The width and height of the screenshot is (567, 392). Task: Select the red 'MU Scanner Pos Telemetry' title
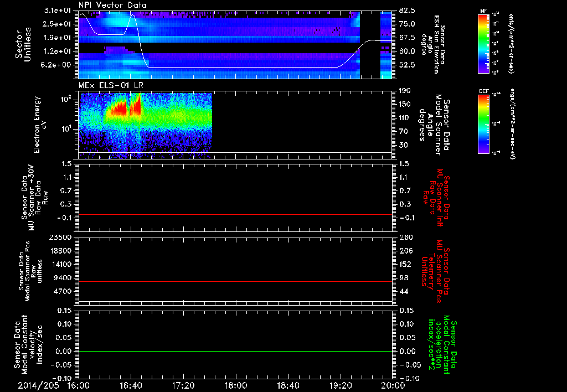pyautogui.click(x=435, y=271)
